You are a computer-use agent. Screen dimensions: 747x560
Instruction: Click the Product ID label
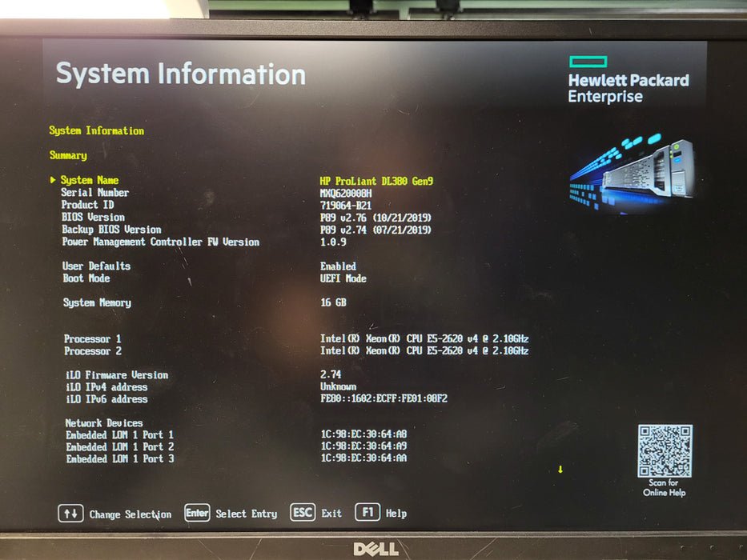[87, 205]
